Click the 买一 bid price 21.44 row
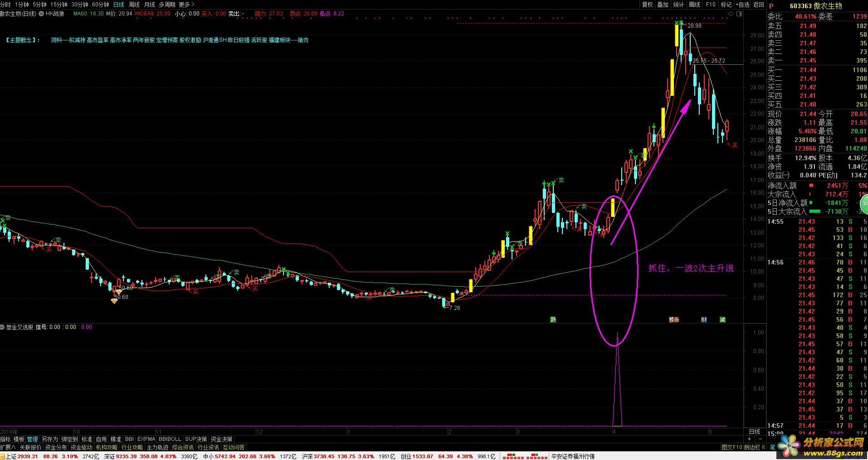The width and height of the screenshot is (868, 460). tap(817, 70)
